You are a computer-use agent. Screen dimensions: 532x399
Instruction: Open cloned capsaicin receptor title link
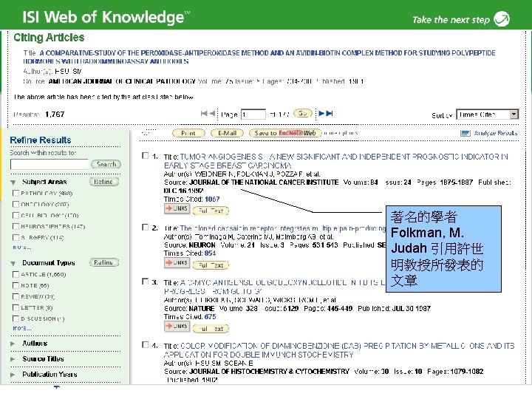click(282, 228)
